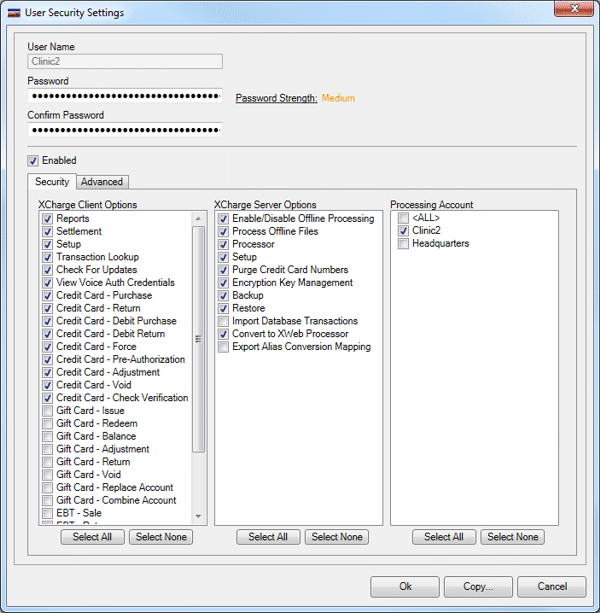
Task: Toggle the Enabled checkbox
Action: coord(33,160)
